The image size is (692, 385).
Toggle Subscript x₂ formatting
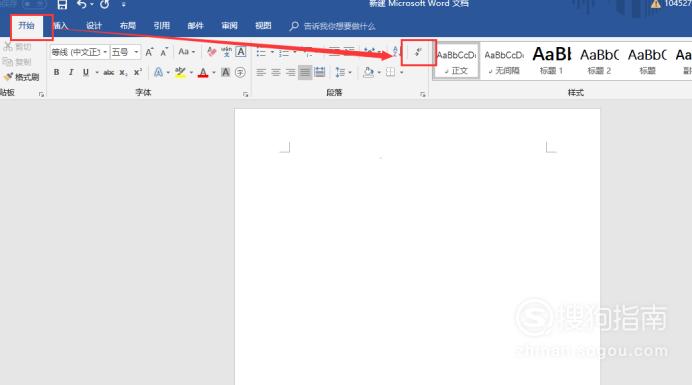point(124,72)
